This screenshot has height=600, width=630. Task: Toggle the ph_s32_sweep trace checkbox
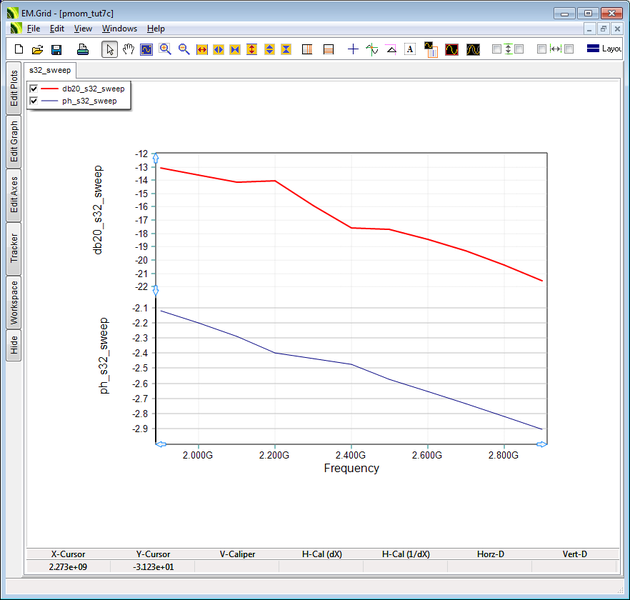tap(34, 101)
